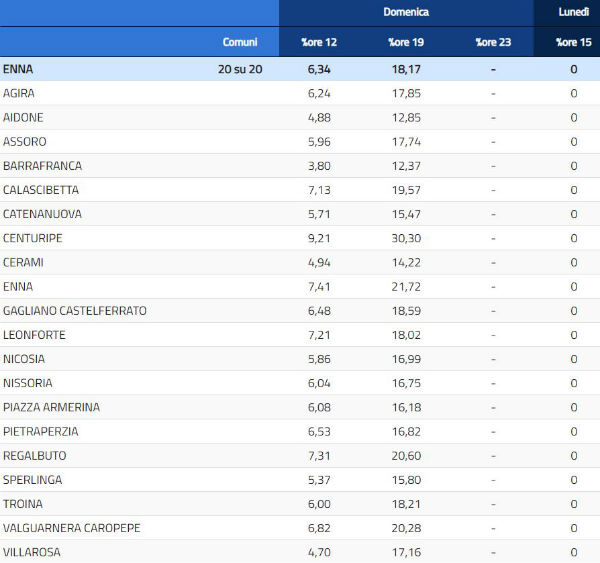
Task: Click the %ore 15 column header
Action: click(x=574, y=42)
